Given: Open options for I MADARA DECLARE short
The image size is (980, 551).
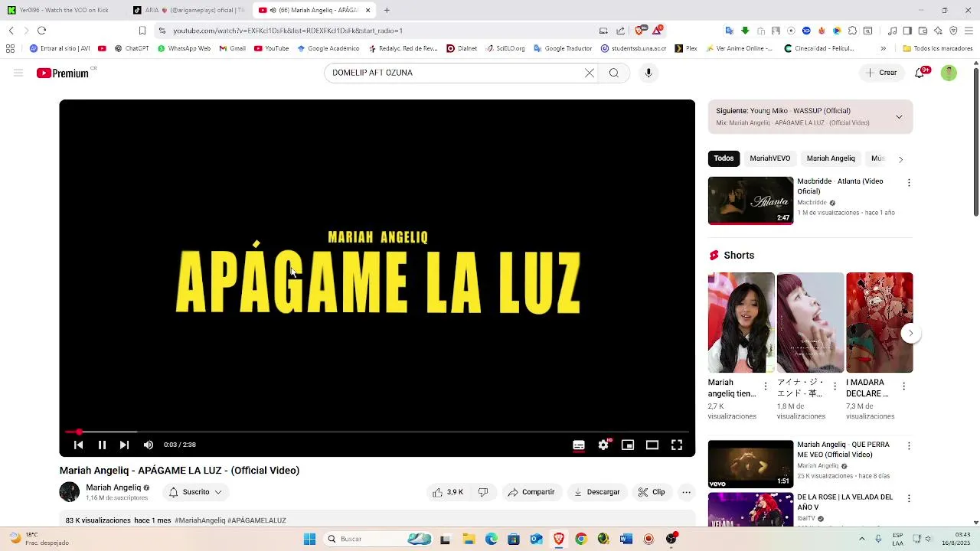Looking at the screenshot, I should 903,386.
